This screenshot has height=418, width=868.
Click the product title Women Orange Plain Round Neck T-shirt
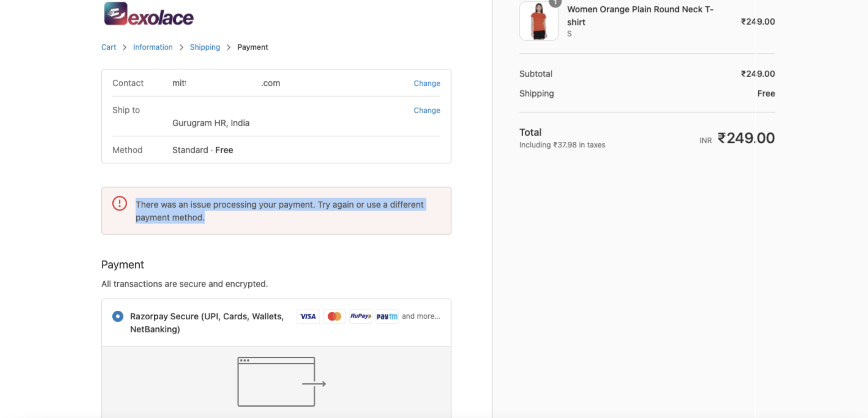640,15
